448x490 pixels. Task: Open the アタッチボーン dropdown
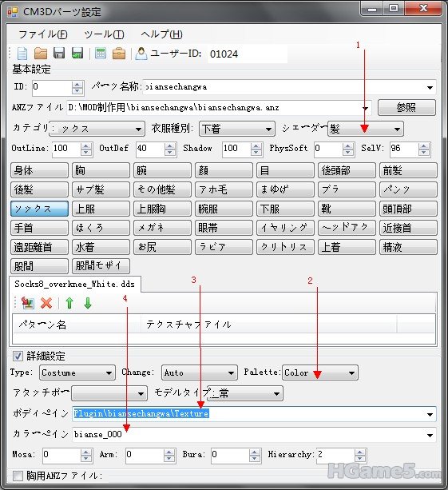coord(109,393)
